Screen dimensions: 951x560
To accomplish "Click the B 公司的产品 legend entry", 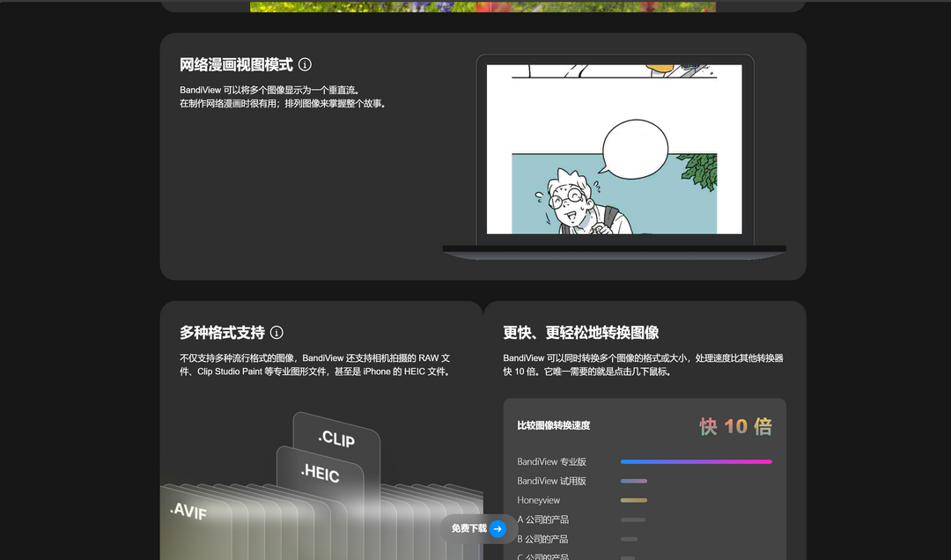I will pyautogui.click(x=544, y=538).
